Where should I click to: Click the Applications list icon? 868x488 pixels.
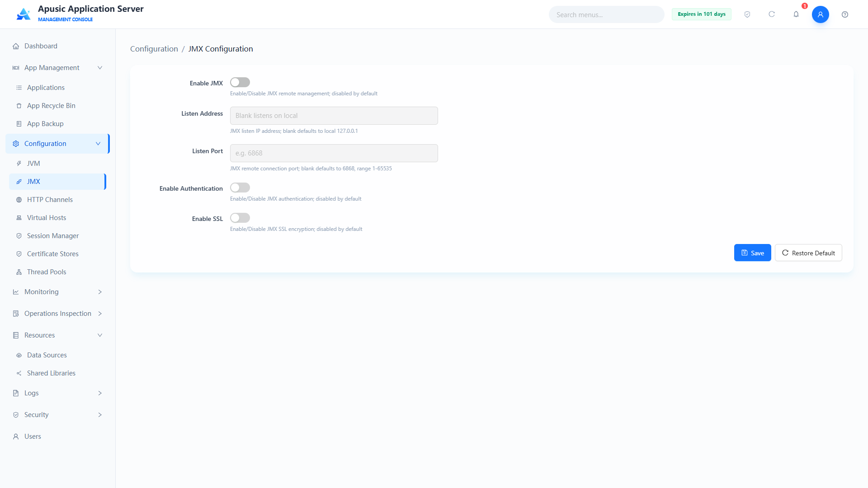click(19, 88)
